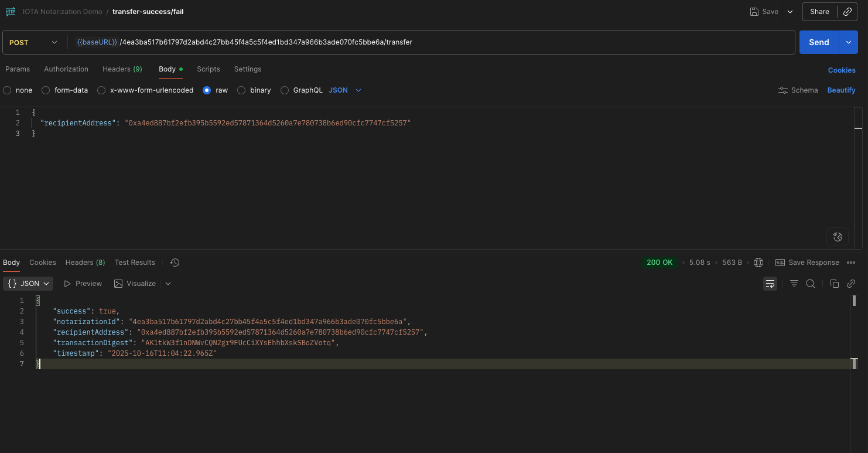868x453 pixels.
Task: Switch to the Authorization tab
Action: tap(66, 69)
